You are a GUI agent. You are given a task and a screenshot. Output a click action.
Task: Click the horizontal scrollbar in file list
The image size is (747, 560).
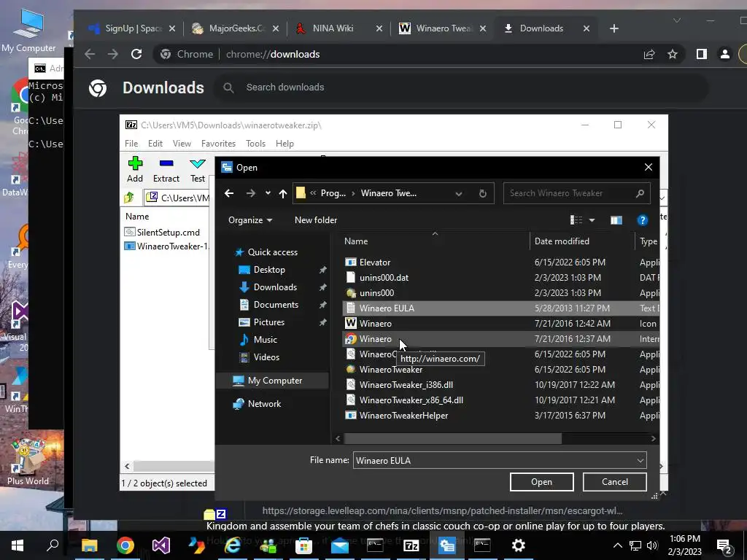click(452, 438)
